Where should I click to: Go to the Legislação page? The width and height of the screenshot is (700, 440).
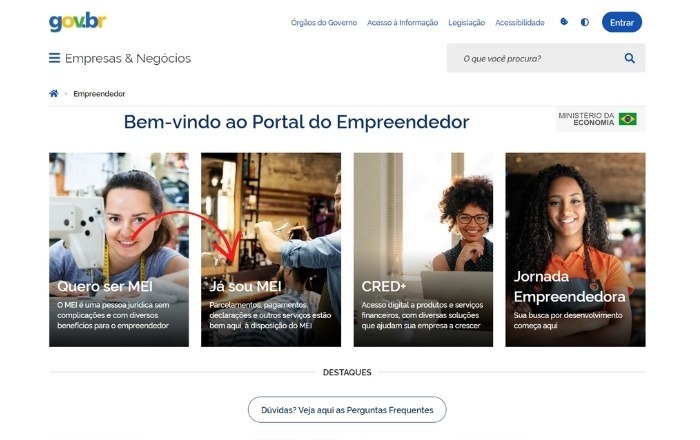point(467,22)
